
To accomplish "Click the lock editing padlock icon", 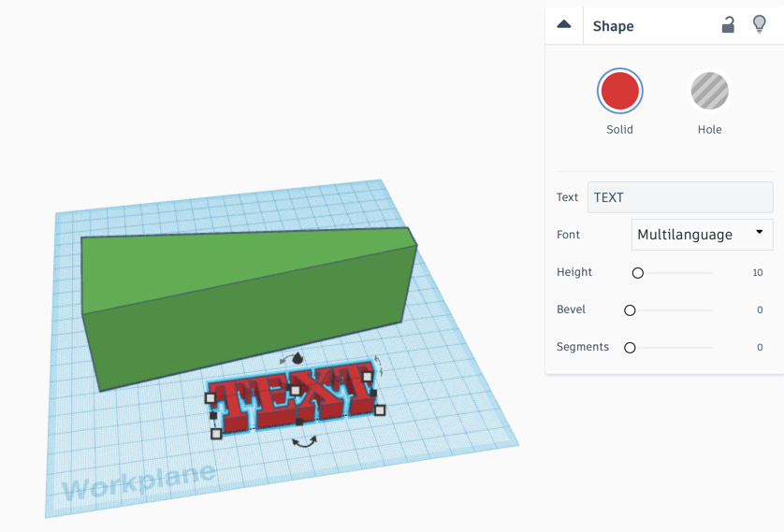I will [x=728, y=25].
